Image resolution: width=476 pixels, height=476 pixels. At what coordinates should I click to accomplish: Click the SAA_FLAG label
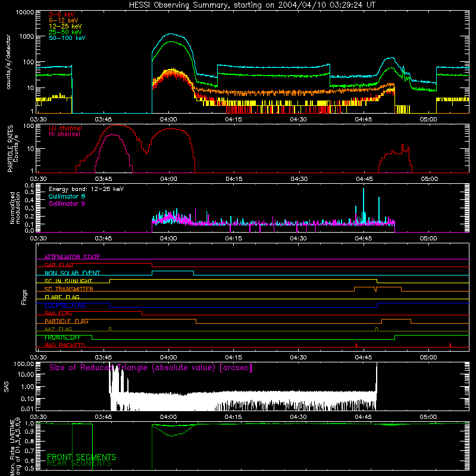point(58,313)
